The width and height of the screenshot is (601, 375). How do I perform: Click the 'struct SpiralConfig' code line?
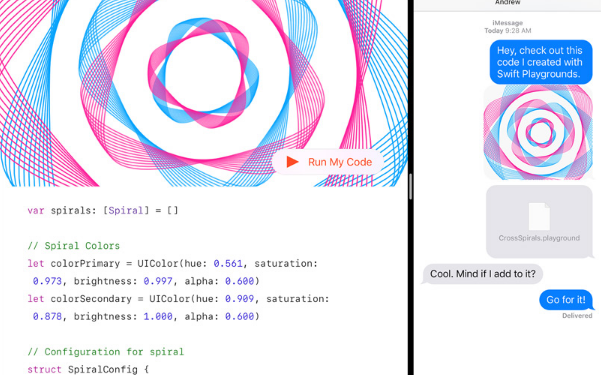88,369
